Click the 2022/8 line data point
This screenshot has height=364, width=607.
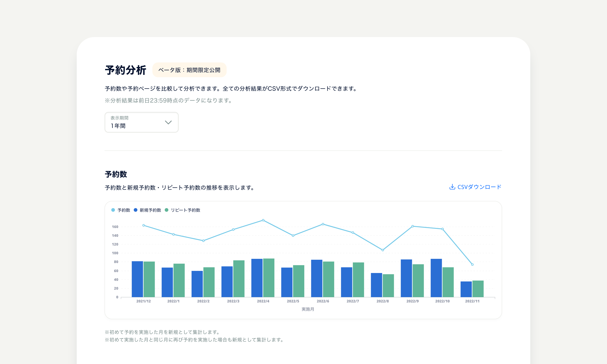pyautogui.click(x=383, y=250)
